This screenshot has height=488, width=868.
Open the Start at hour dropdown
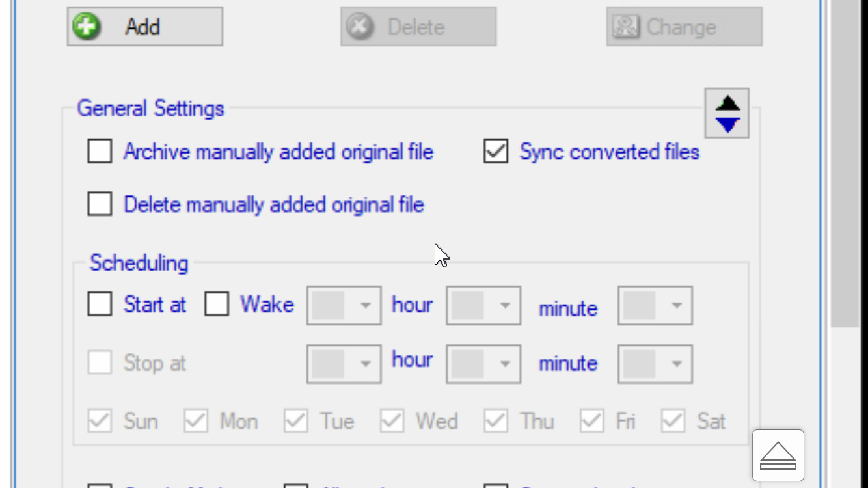tap(344, 305)
